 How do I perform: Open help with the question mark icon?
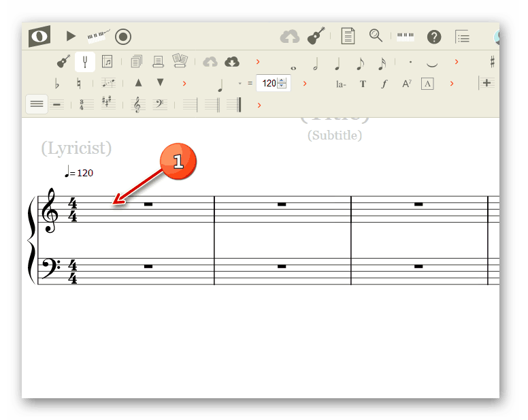click(x=434, y=37)
